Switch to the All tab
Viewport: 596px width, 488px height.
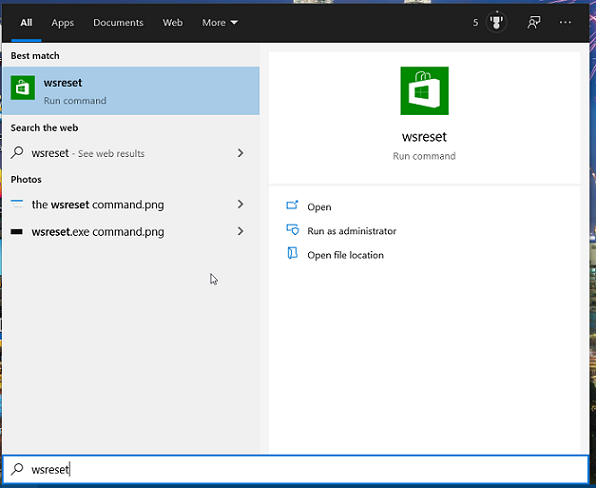click(26, 23)
